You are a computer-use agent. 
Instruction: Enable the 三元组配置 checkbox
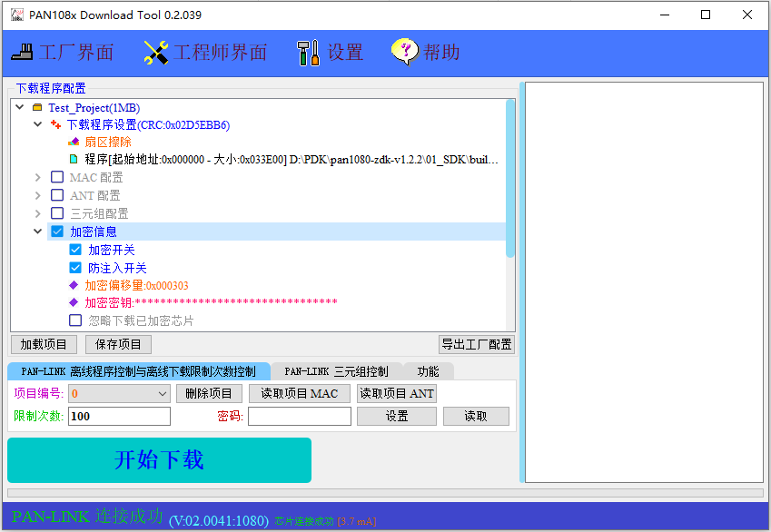click(x=57, y=213)
